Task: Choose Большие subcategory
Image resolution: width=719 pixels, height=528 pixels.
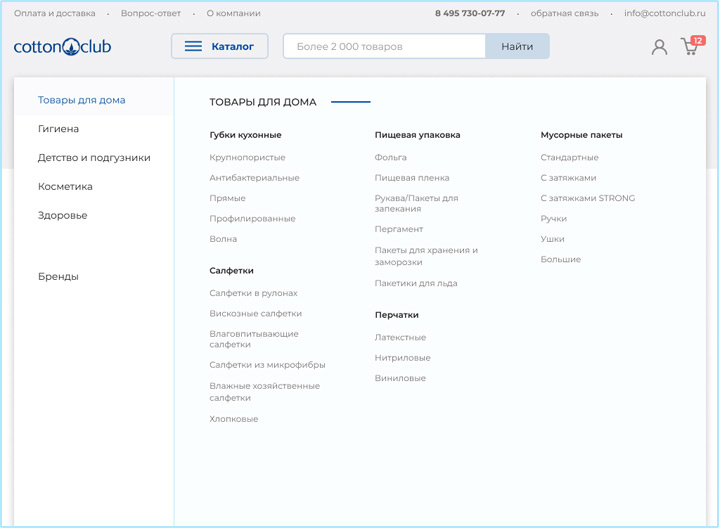Action: pyautogui.click(x=560, y=259)
